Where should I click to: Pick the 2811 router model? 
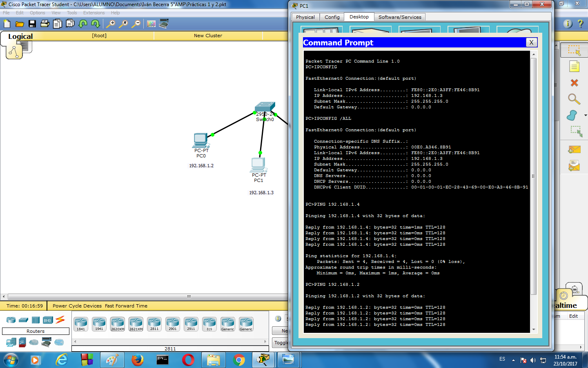point(154,324)
